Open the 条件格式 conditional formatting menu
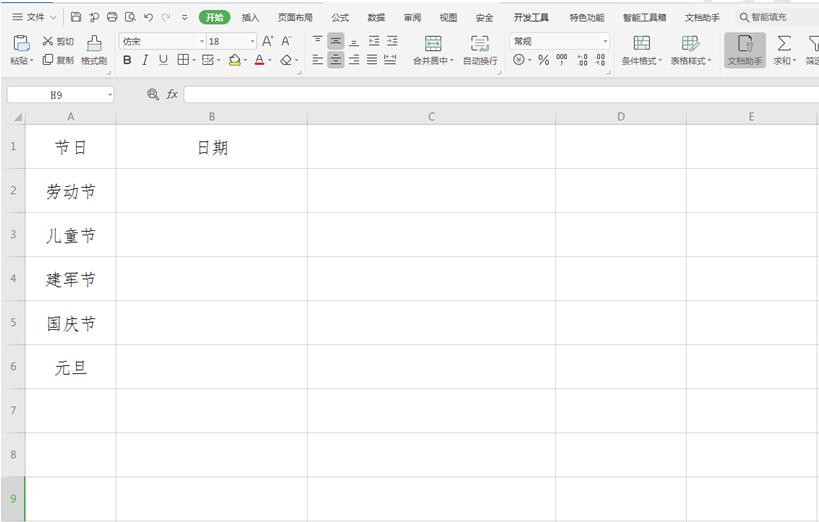 [642, 50]
